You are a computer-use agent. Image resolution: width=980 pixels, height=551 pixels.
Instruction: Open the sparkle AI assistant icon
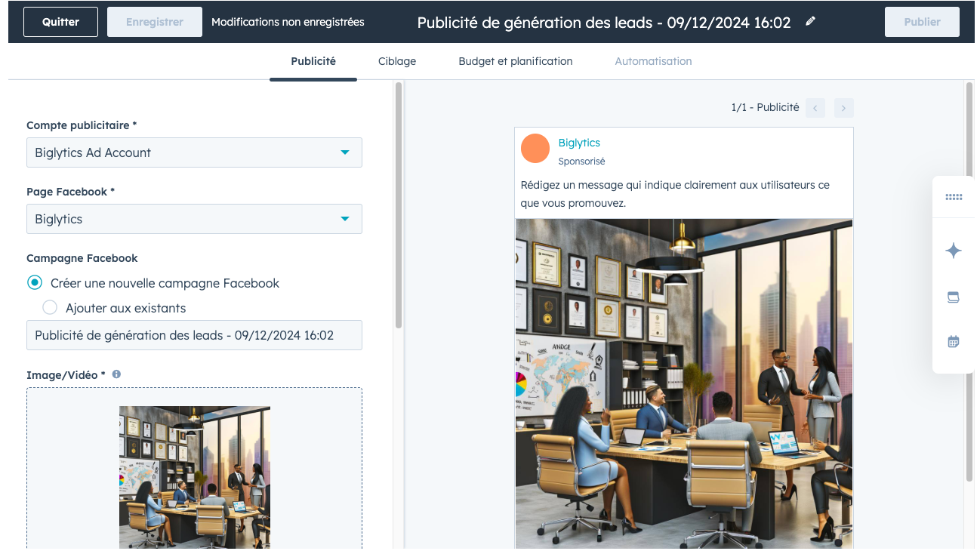[954, 251]
